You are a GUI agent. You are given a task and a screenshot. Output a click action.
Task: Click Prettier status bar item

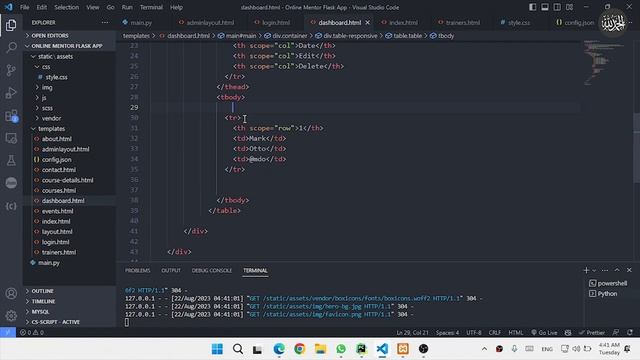pos(591,332)
